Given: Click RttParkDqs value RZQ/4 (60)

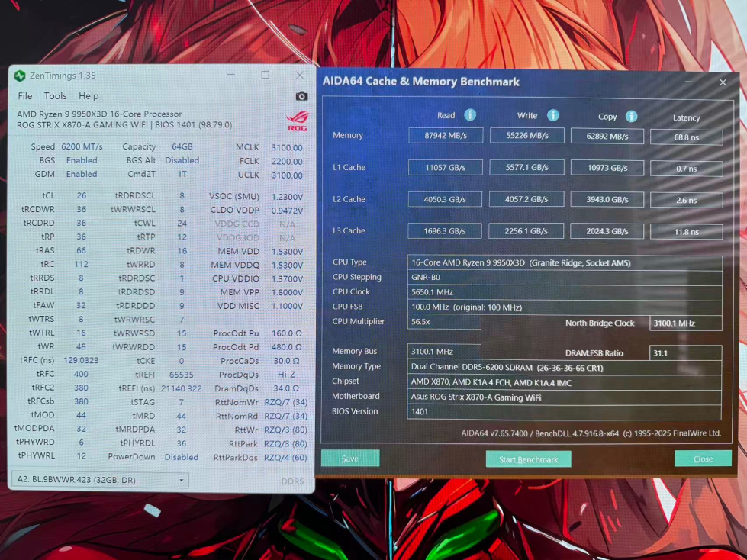Looking at the screenshot, I should (285, 458).
